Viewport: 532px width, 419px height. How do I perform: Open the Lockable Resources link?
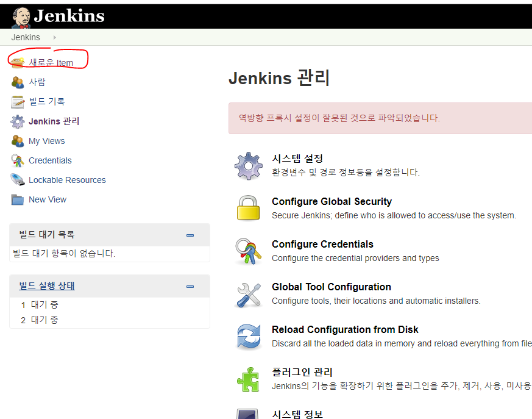click(x=67, y=180)
